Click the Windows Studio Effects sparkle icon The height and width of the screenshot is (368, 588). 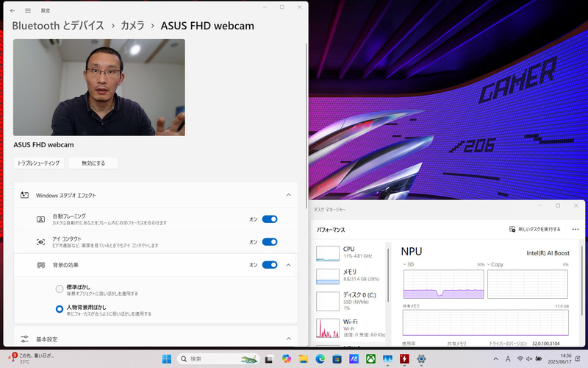coord(24,195)
